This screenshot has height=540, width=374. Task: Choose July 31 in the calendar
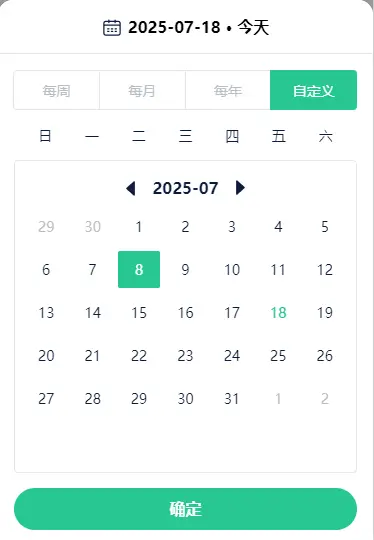tap(231, 399)
